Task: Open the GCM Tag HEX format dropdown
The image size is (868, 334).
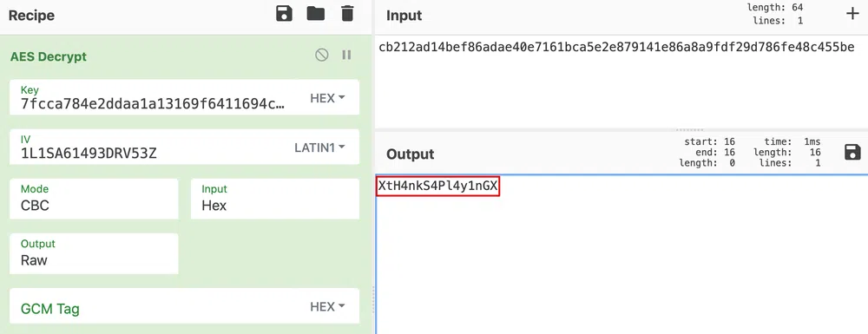Action: click(327, 306)
